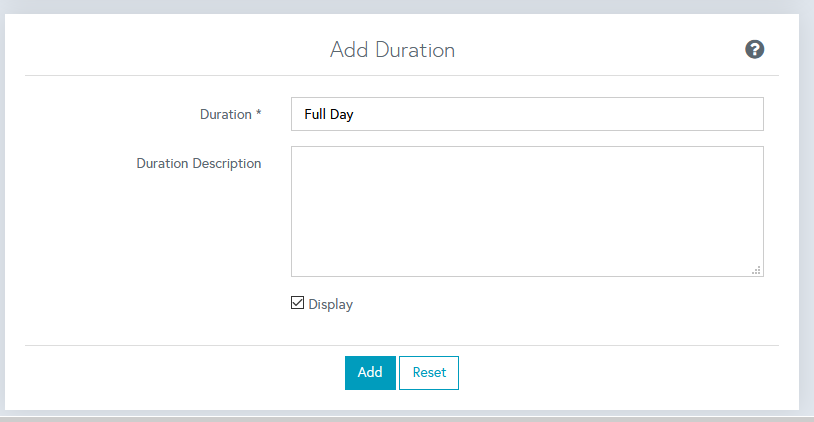Screen dimensions: 814x422
Task: Click the resize grip on the description box
Action: tap(756, 269)
